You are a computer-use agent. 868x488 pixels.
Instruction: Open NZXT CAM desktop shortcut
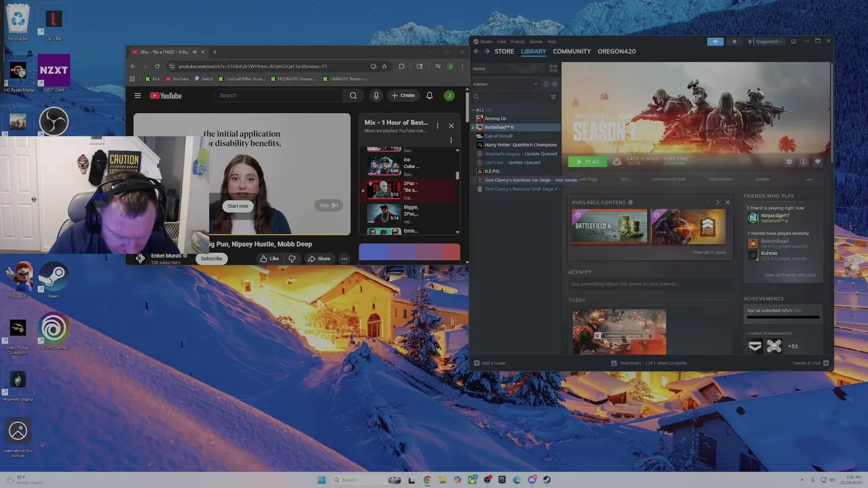(x=54, y=73)
